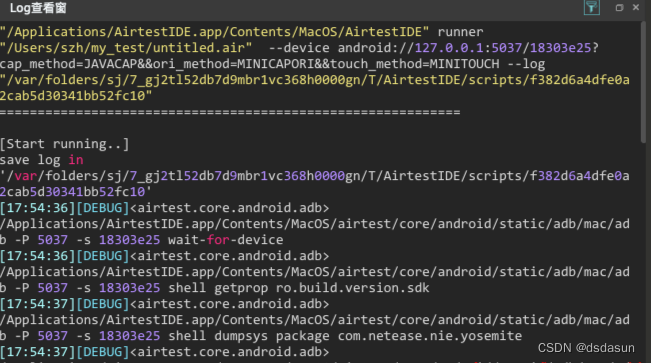This screenshot has width=651, height=363.
Task: Click the 'wait-for-device' command text
Action: pyautogui.click(x=225, y=240)
